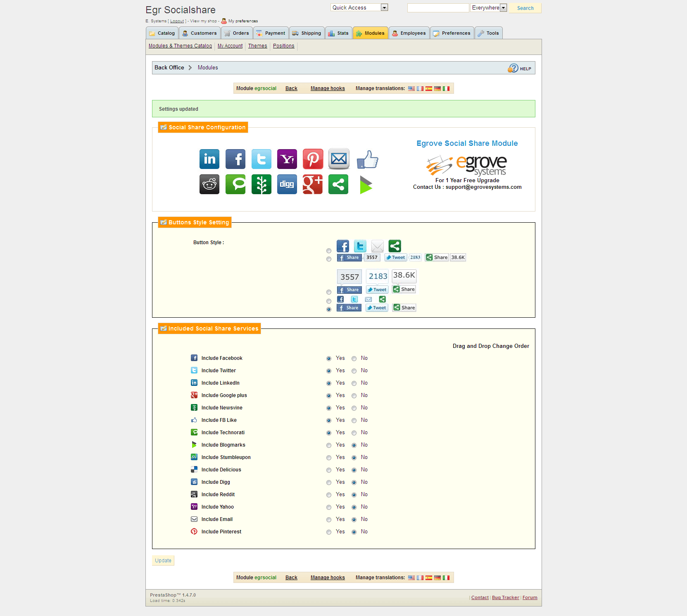Open the Customers tab
Viewport: 687px width, 616px height.
coord(200,33)
